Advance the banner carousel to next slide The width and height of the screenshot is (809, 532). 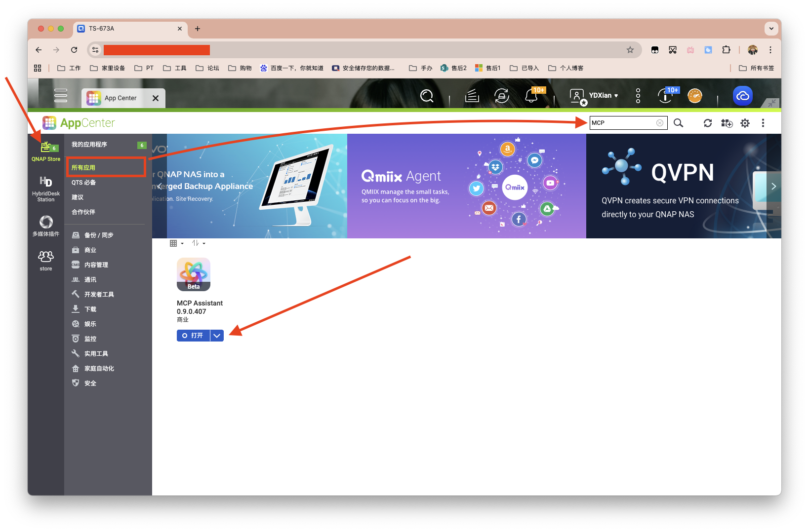point(773,186)
